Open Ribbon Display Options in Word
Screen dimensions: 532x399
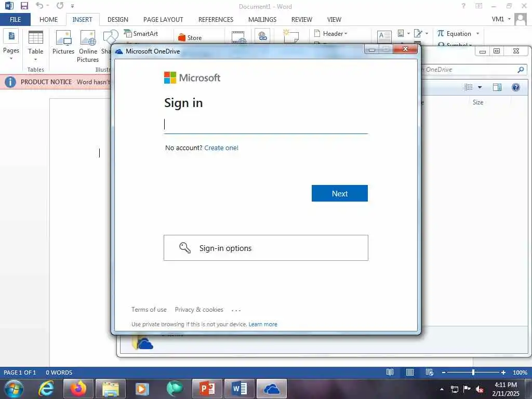pyautogui.click(x=478, y=6)
